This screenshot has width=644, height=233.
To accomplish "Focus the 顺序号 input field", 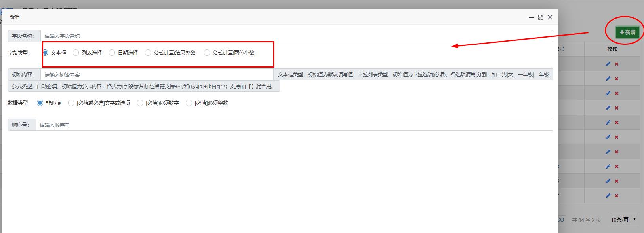I will (294, 125).
